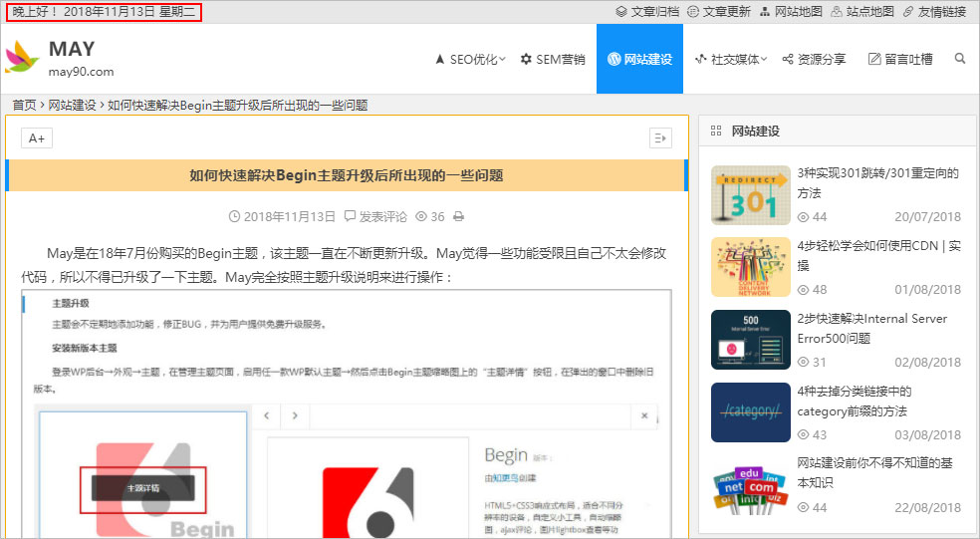Click the date 02/08/2018 in sidebar
This screenshot has height=539, width=980.
pyautogui.click(x=927, y=362)
